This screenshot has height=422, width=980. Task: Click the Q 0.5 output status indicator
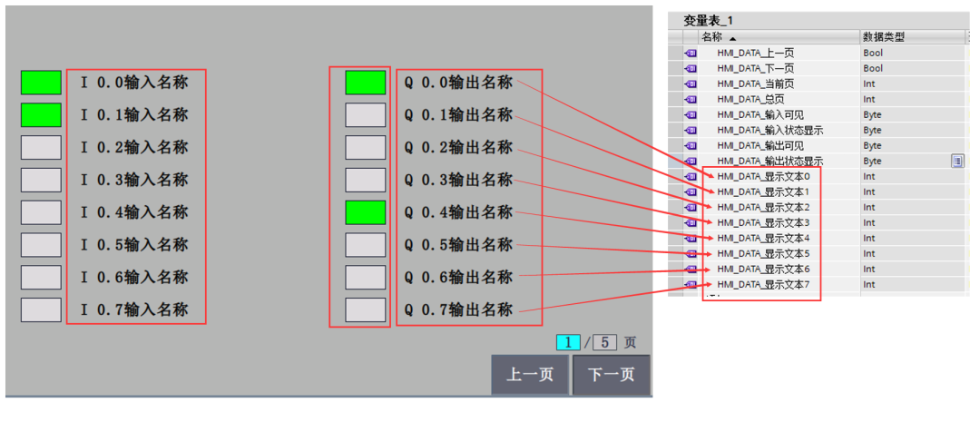(366, 245)
